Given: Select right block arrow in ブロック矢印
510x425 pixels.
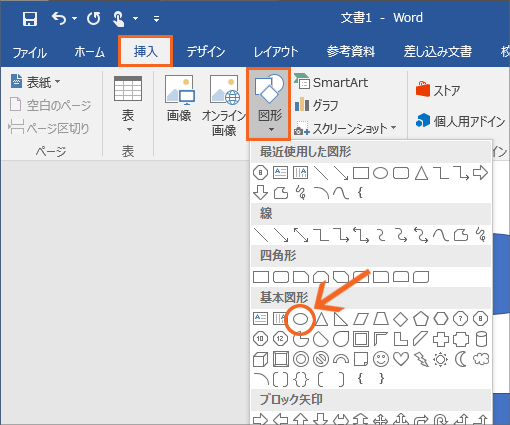Looking at the screenshot, I should coord(261,419).
